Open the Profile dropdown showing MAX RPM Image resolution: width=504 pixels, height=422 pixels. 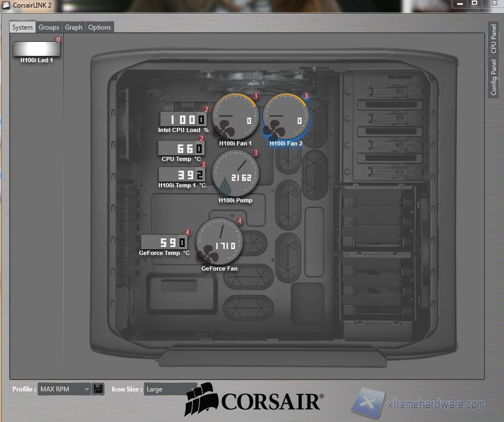[x=64, y=389]
